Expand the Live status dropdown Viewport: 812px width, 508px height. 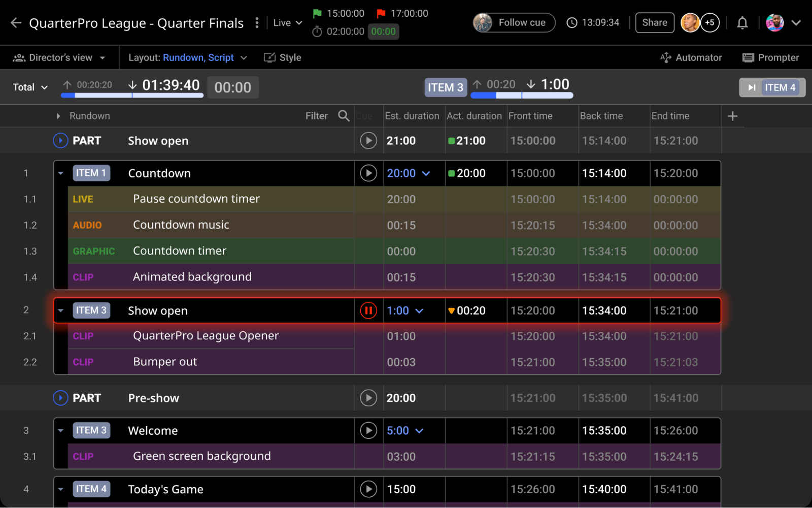point(287,23)
